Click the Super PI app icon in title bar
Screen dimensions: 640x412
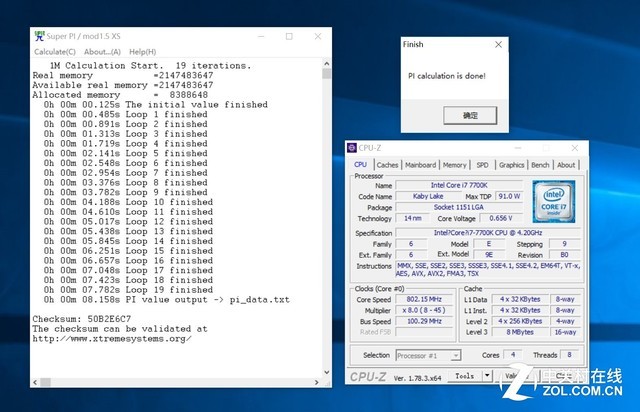(x=39, y=36)
